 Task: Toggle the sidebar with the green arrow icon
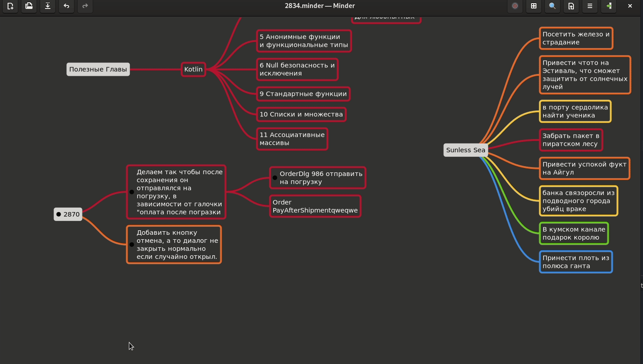pos(609,6)
